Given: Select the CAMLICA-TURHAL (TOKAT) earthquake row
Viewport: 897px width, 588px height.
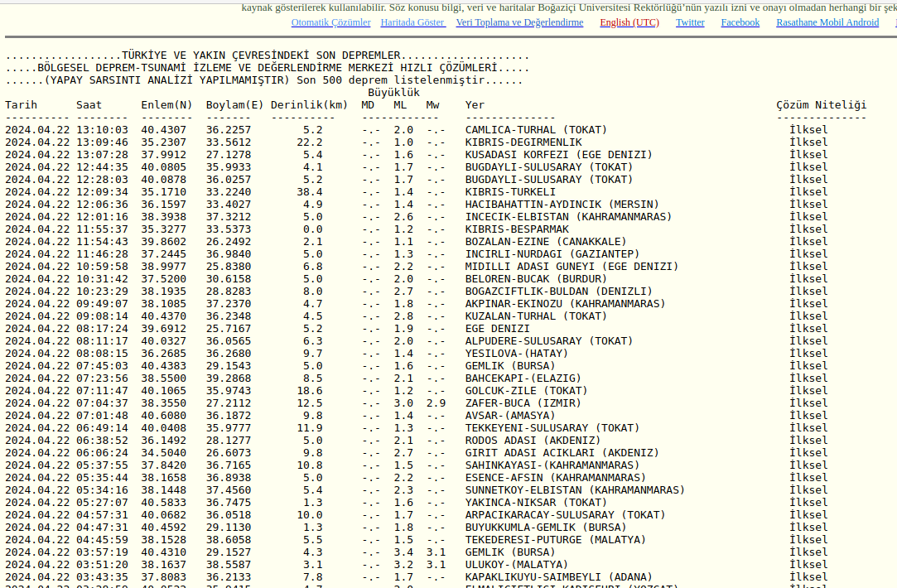Looking at the screenshot, I should [x=535, y=130].
